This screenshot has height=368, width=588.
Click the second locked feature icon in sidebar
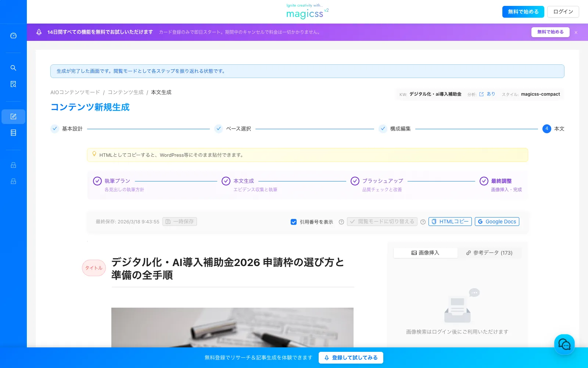pos(13,181)
